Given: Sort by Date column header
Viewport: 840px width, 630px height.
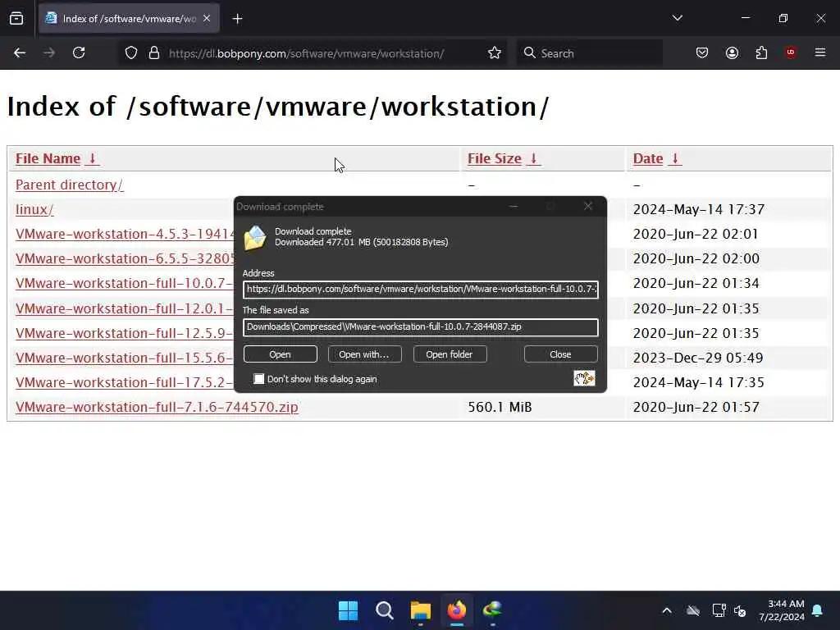Looking at the screenshot, I should pyautogui.click(x=657, y=158).
